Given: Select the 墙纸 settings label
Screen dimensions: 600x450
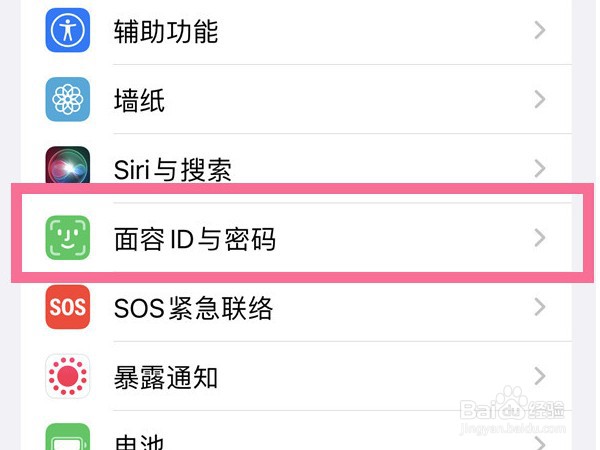Looking at the screenshot, I should tap(139, 100).
